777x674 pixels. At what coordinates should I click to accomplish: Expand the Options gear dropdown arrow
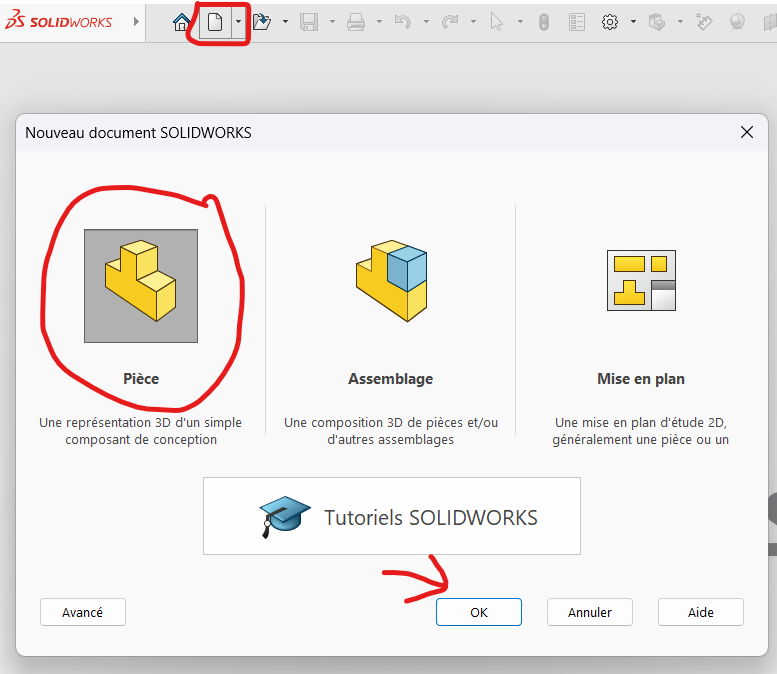coord(633,21)
